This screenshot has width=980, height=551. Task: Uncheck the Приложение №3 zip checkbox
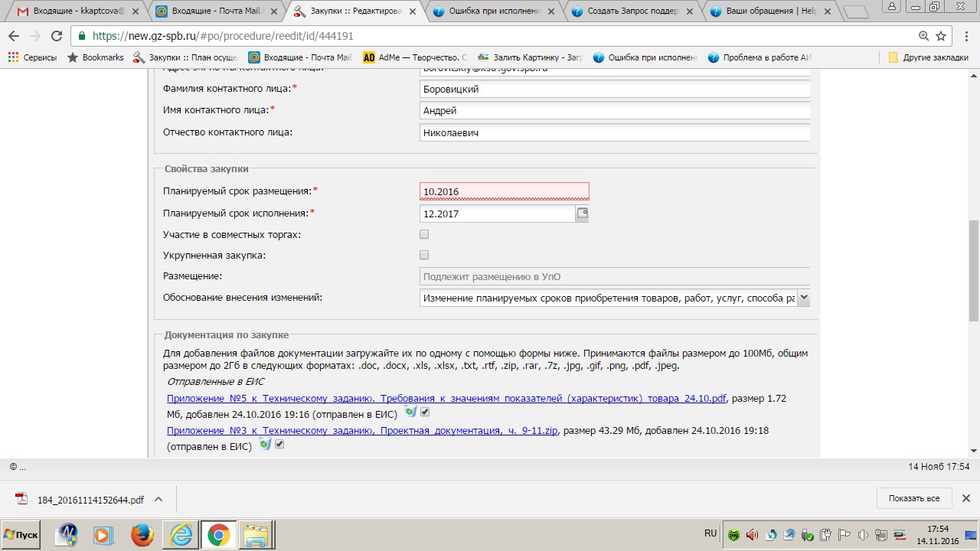279,445
